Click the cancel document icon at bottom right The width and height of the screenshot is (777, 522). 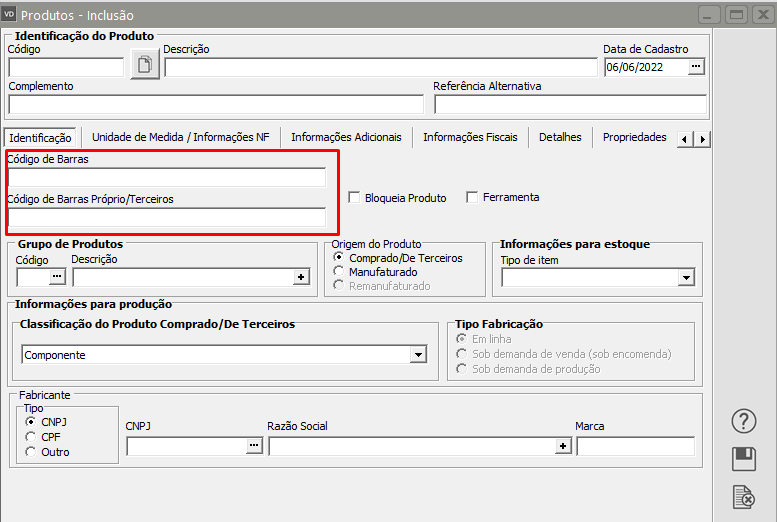click(x=743, y=496)
